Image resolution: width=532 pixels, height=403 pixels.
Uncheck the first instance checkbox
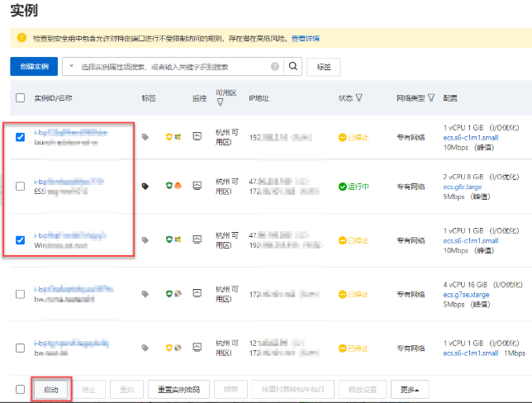tap(21, 137)
